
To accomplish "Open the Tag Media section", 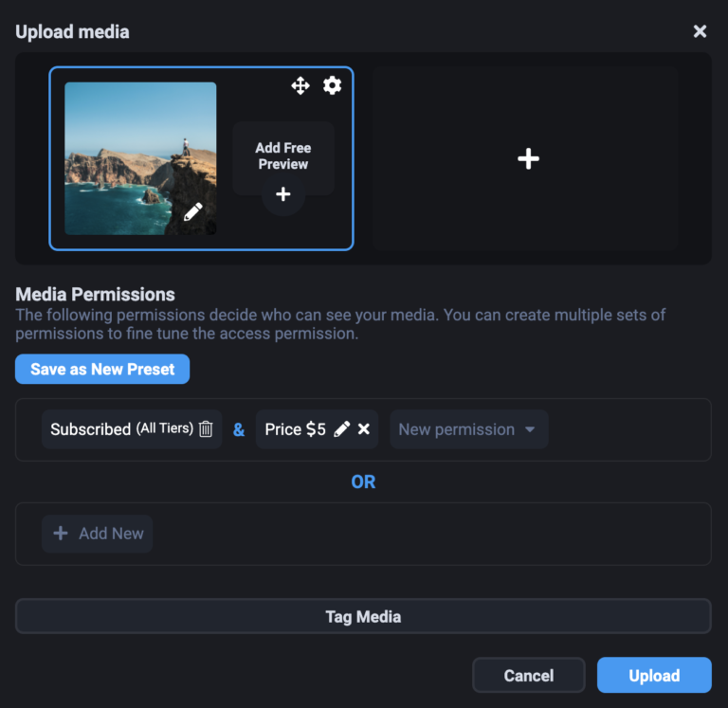I will coord(363,617).
